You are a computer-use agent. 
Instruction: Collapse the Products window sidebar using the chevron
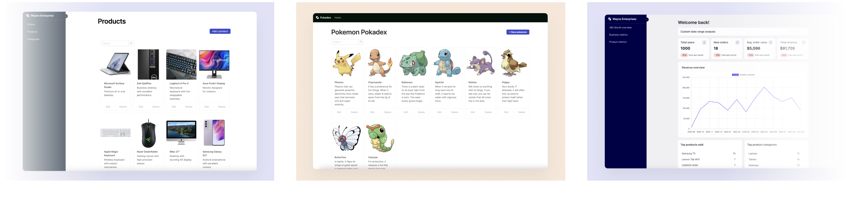pos(66,16)
